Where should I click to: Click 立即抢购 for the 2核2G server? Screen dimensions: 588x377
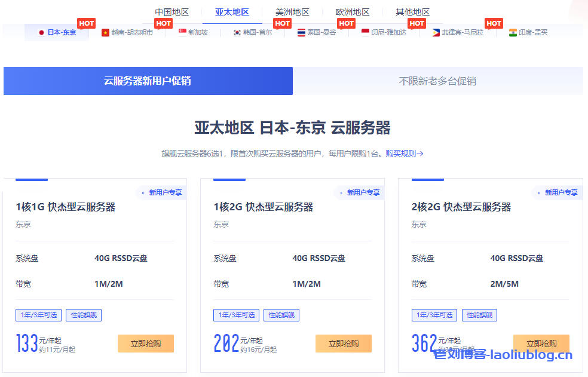[x=541, y=343]
